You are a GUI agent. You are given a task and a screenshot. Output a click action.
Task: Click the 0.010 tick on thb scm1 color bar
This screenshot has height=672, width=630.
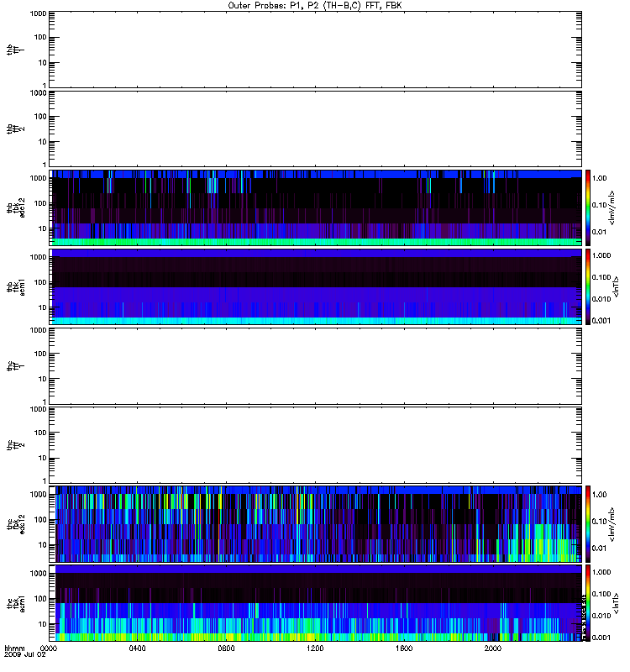click(x=601, y=299)
